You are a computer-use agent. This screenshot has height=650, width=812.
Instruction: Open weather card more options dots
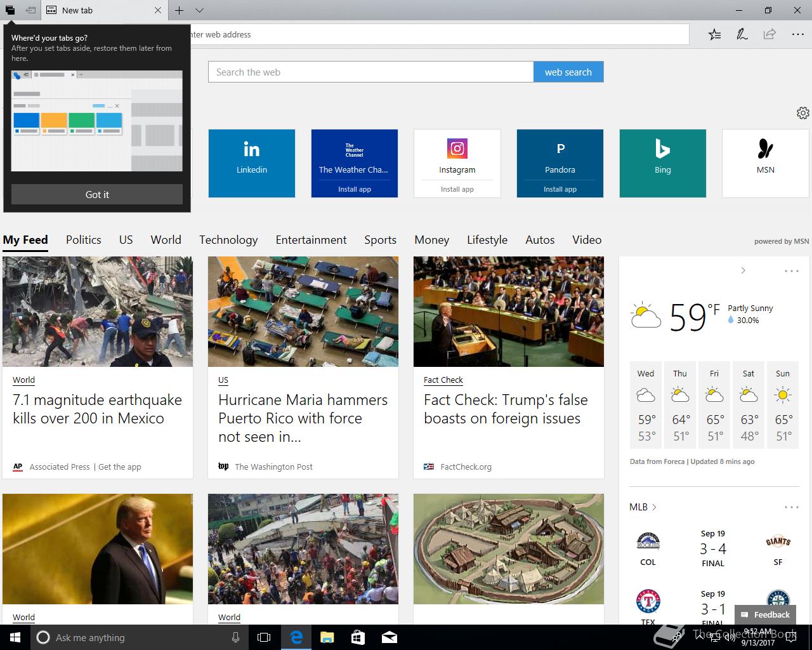[792, 271]
